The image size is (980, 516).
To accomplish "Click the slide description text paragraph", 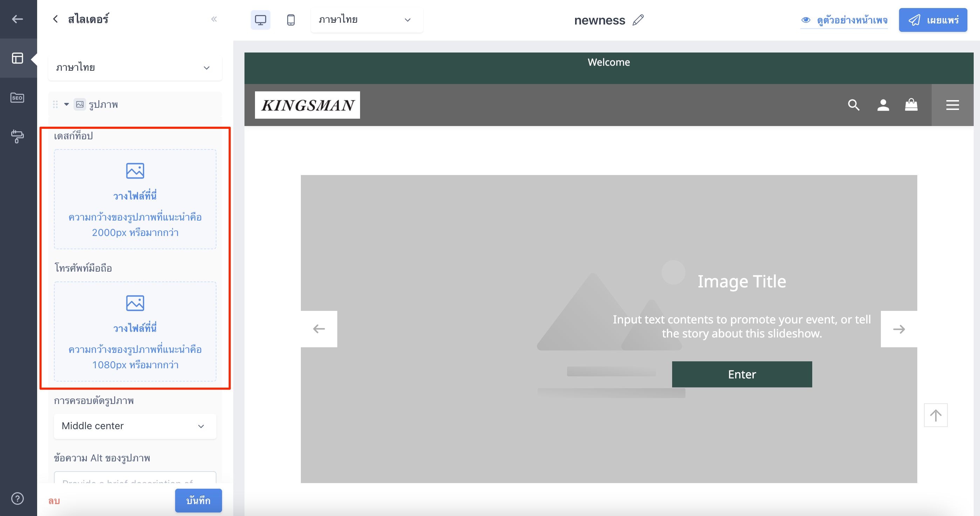I will (742, 326).
